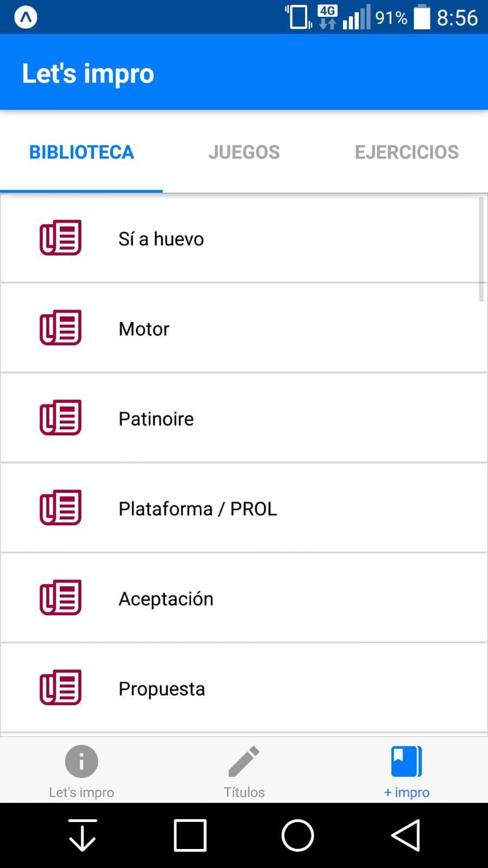Select the Títulos pencil icon
This screenshot has height=868, width=488.
coord(244,761)
